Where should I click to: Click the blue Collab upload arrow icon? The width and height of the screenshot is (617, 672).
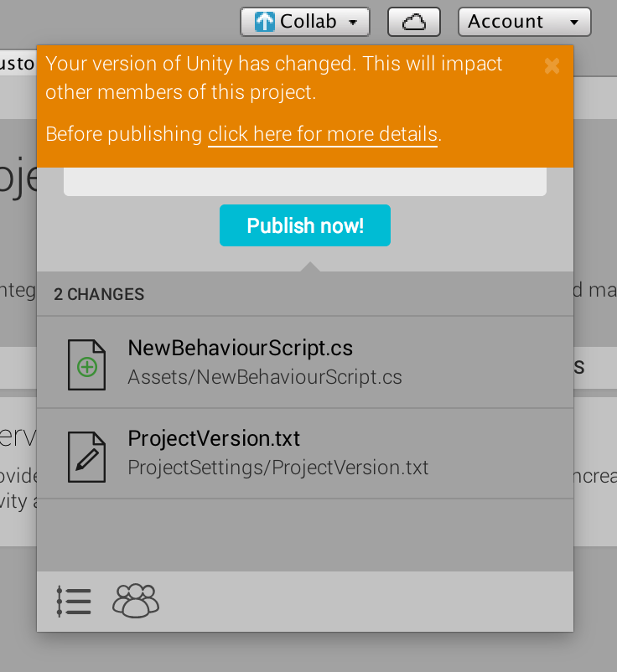click(265, 23)
